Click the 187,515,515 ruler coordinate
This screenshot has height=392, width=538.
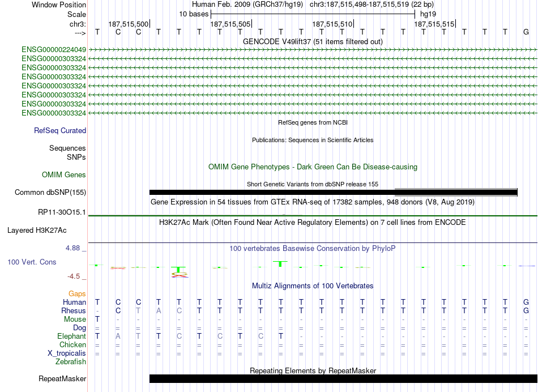[434, 24]
